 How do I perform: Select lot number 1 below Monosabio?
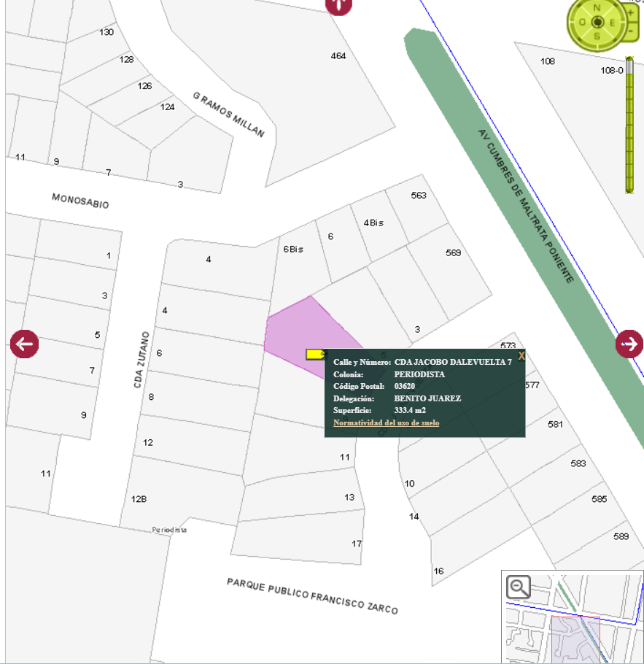pos(109,256)
